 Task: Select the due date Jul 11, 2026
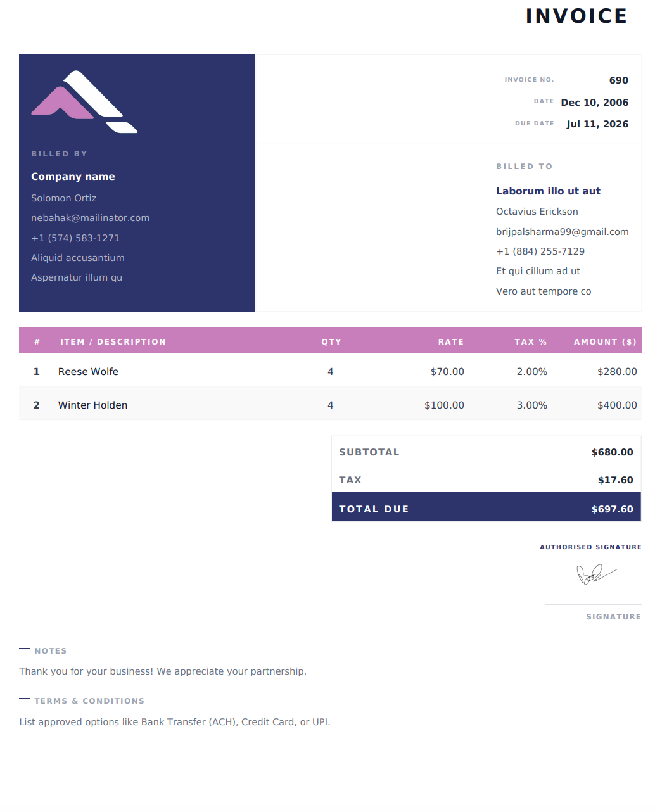pos(597,124)
